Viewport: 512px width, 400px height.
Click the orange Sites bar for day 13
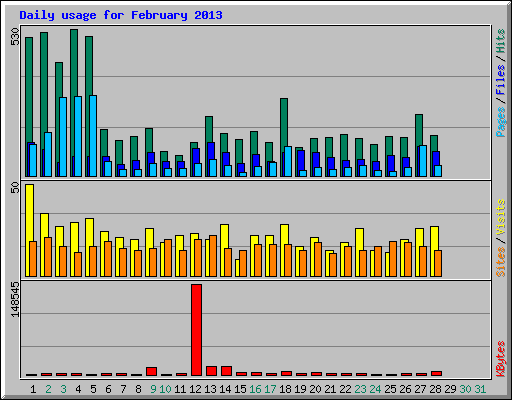pos(213,256)
